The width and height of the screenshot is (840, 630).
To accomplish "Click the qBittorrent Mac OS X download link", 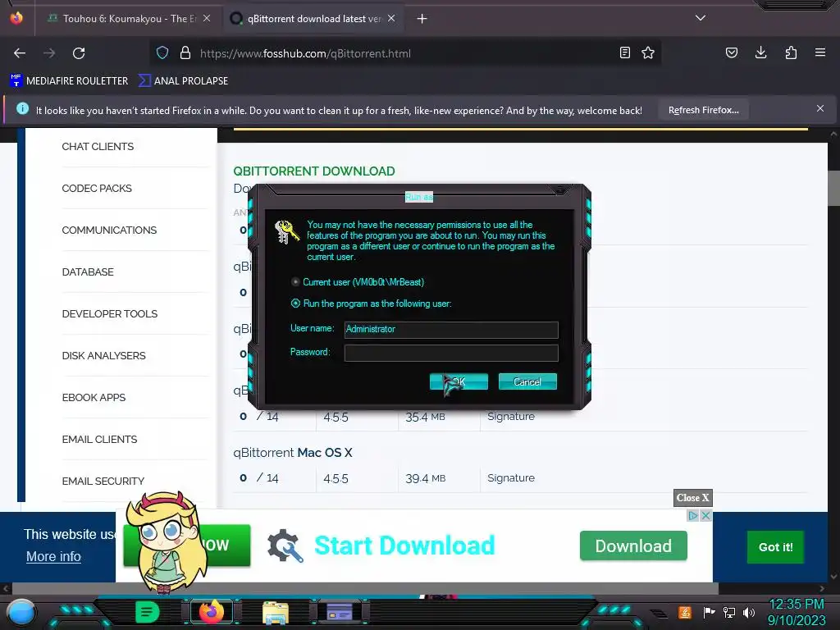I will (293, 453).
